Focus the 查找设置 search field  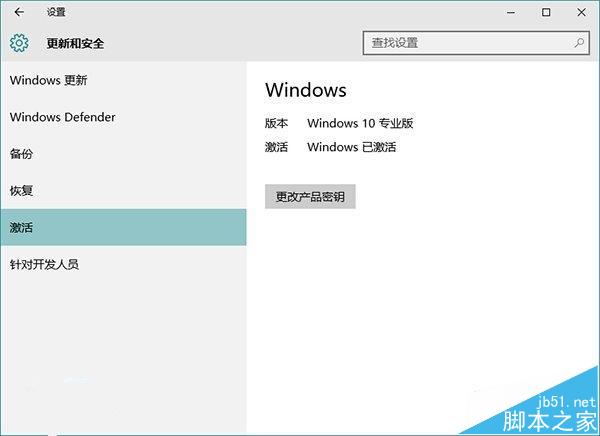click(x=476, y=43)
